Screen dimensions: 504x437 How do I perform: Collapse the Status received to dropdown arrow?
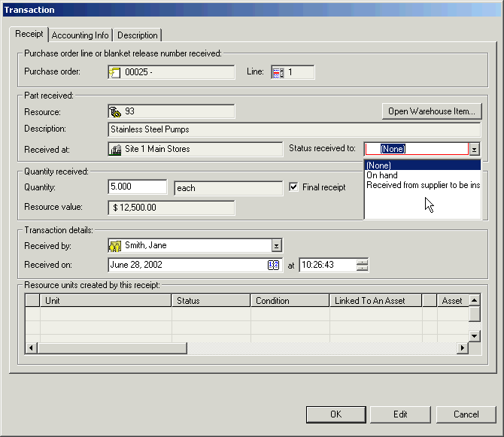474,150
